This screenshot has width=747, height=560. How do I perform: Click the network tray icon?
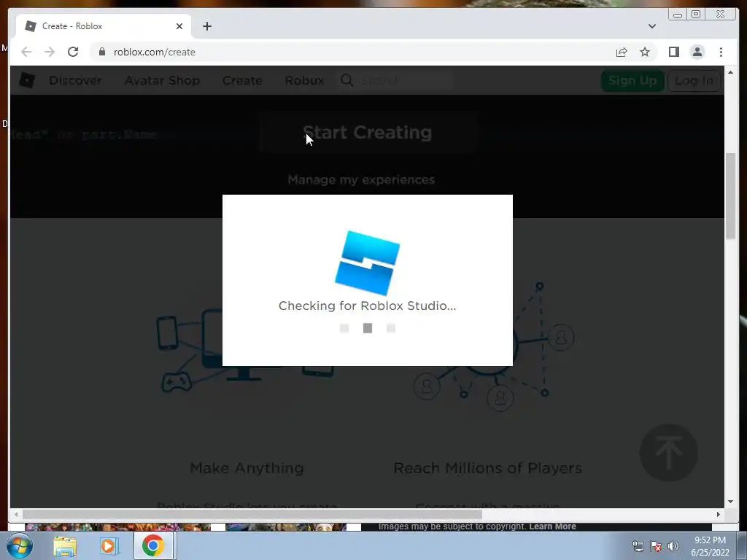pos(638,546)
